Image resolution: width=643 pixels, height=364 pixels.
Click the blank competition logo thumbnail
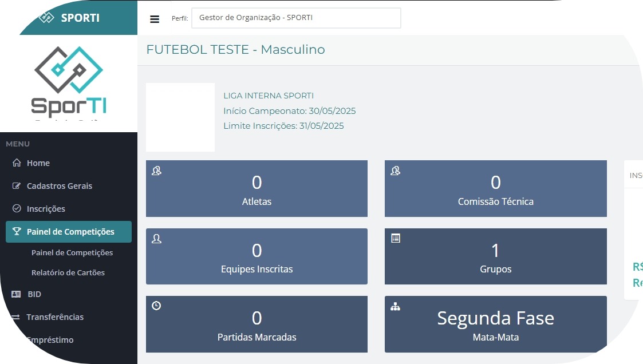(180, 117)
